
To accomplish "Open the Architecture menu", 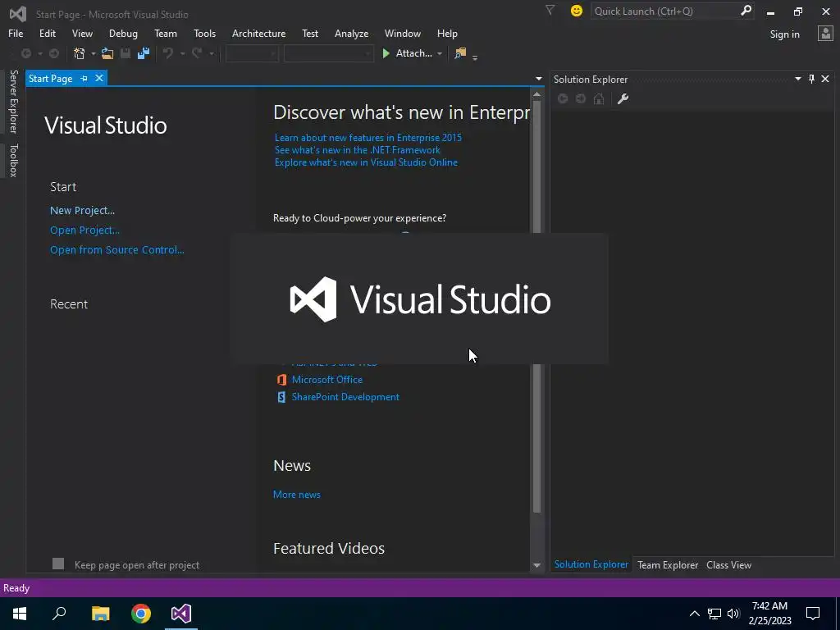I will (258, 33).
